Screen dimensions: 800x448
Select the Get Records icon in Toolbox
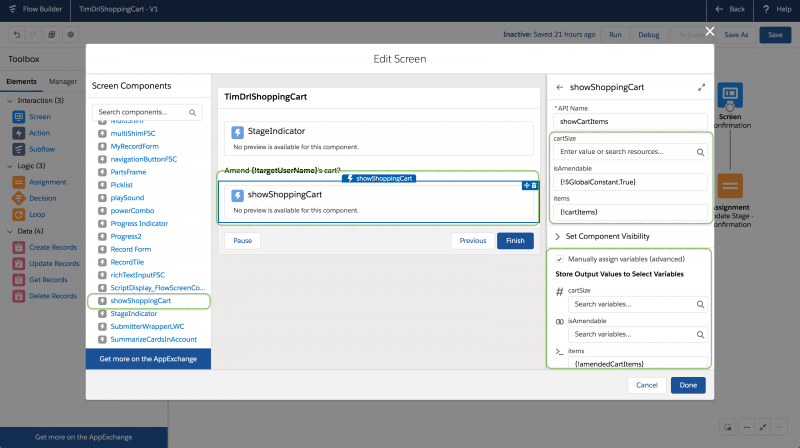coord(19,280)
